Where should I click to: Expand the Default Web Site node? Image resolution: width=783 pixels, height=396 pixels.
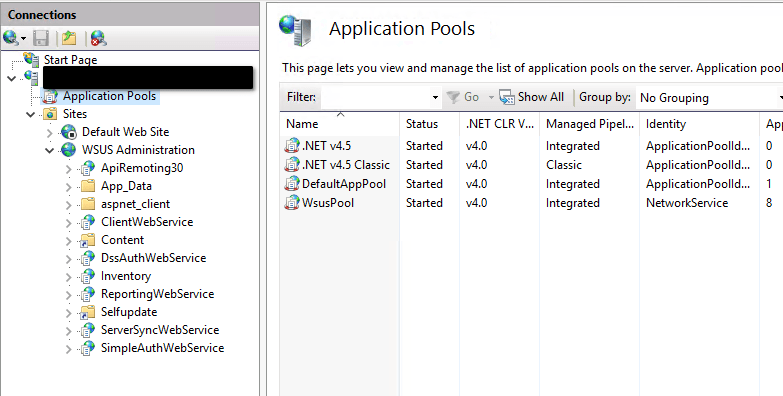click(49, 132)
